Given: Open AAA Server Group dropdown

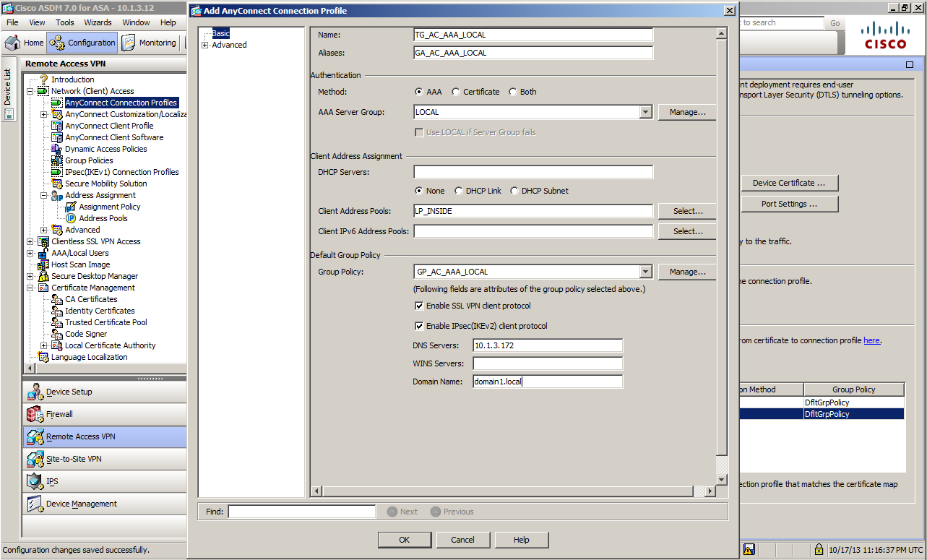Looking at the screenshot, I should [x=646, y=112].
